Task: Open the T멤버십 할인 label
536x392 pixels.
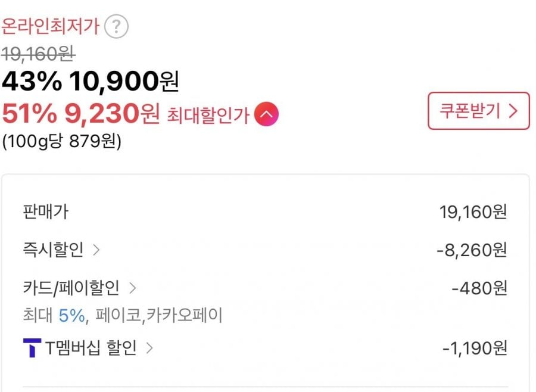Action: click(91, 347)
